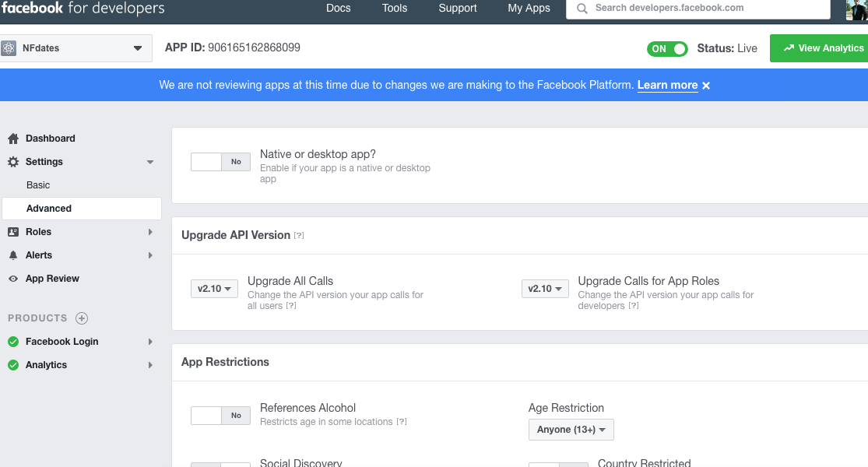
Task: Click the APP ID number 906165162868099
Action: (254, 48)
